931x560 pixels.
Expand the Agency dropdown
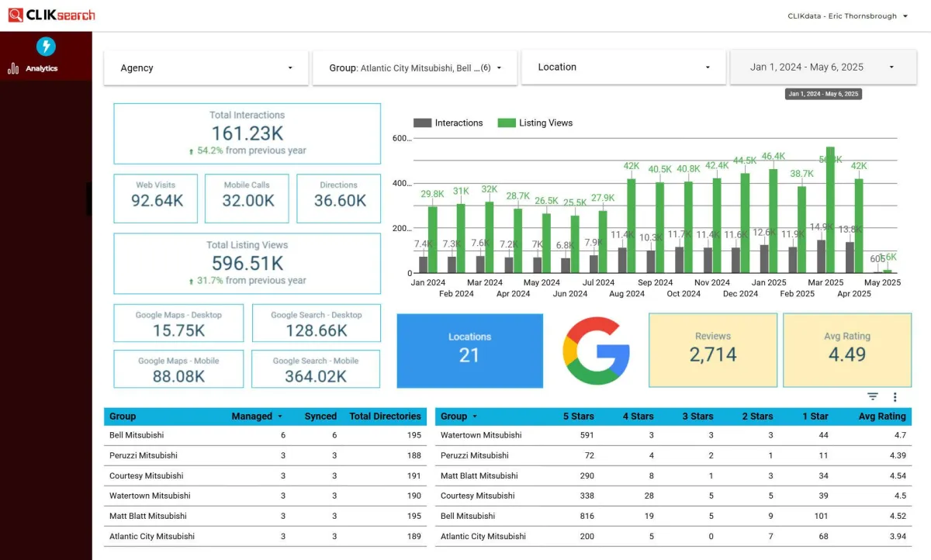click(x=206, y=68)
